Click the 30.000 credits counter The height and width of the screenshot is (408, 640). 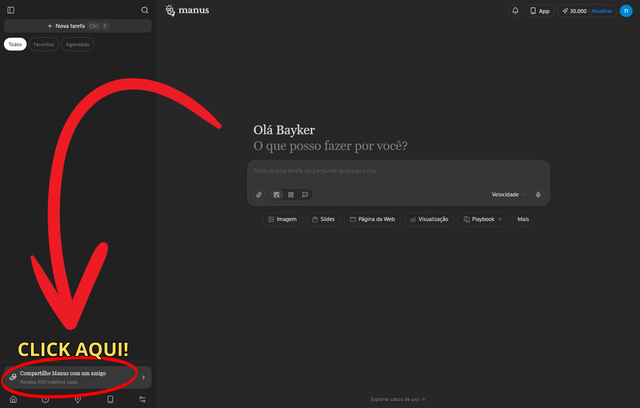pyautogui.click(x=574, y=11)
